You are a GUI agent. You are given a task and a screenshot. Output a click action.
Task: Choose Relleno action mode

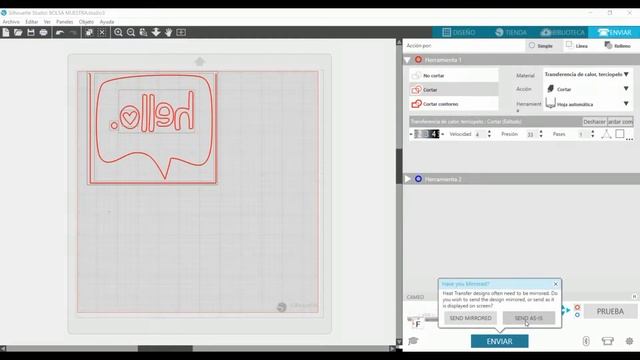pyautogui.click(x=617, y=46)
